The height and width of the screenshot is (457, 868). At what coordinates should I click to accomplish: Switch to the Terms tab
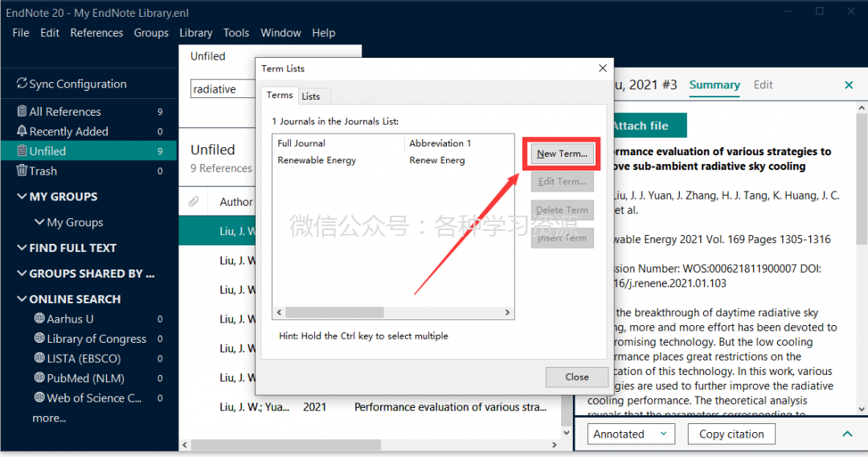tap(280, 95)
